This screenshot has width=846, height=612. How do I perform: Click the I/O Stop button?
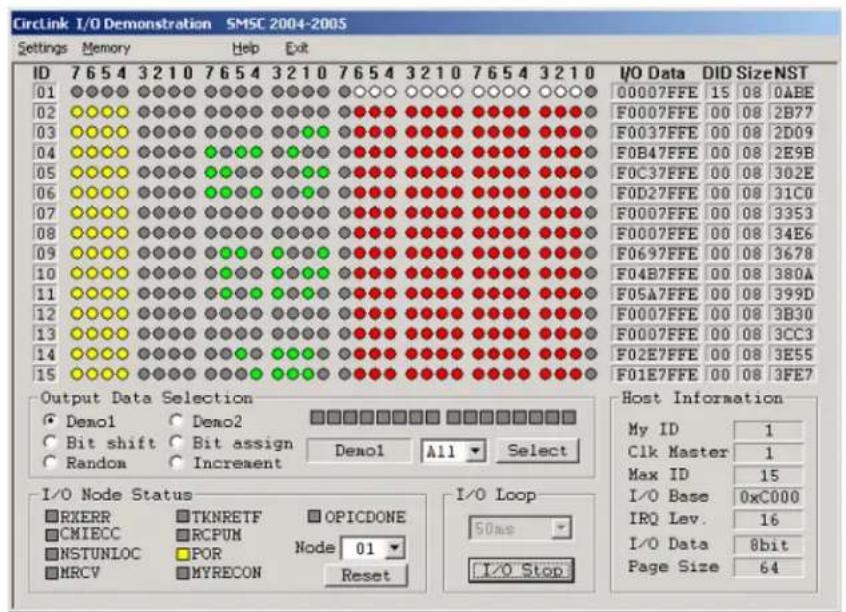521,570
